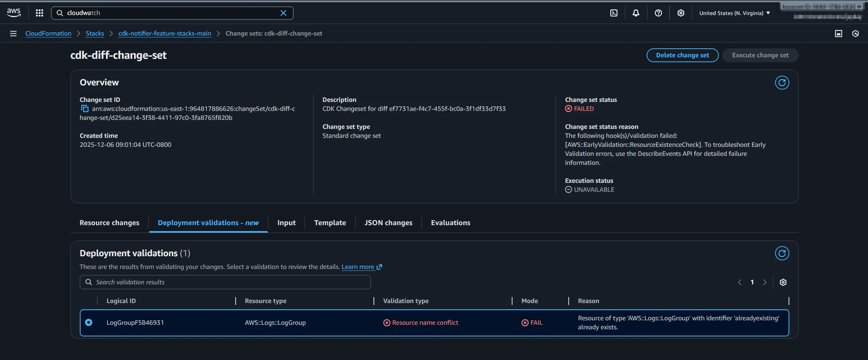Screen dimensions: 868x360
Task: Open the notifications bell
Action: (636, 13)
